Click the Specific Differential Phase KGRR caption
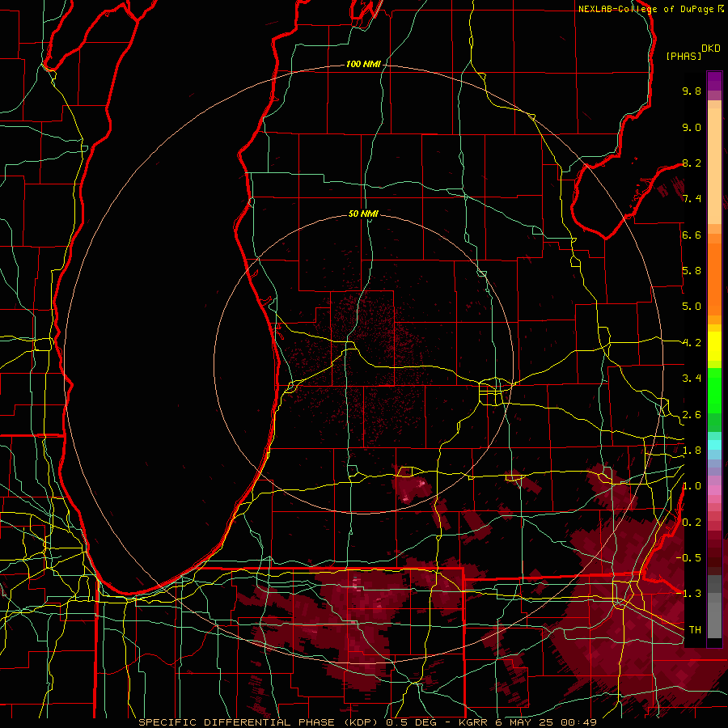The width and height of the screenshot is (728, 728). pyautogui.click(x=367, y=722)
